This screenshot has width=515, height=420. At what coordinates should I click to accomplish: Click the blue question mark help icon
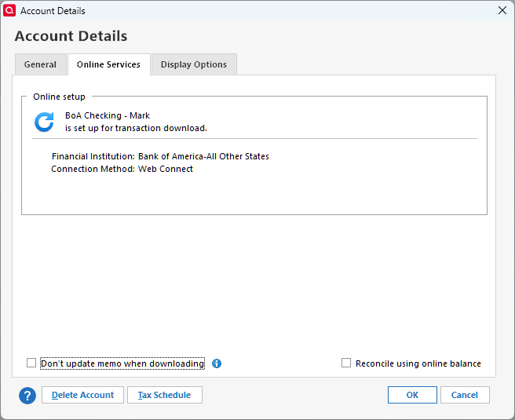27,396
